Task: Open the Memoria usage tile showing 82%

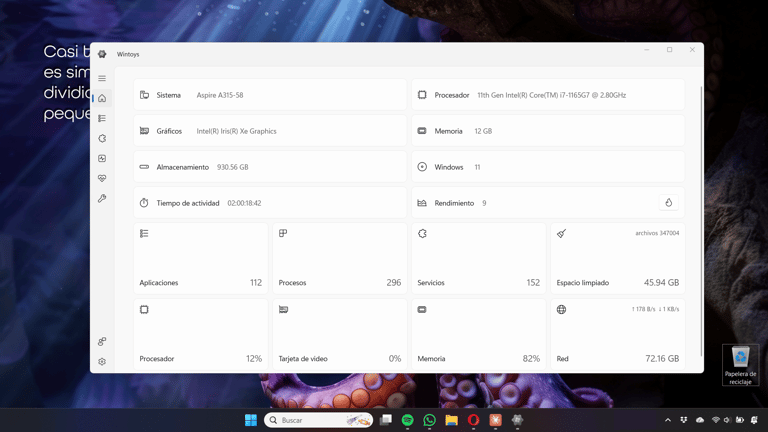Action: coord(479,335)
